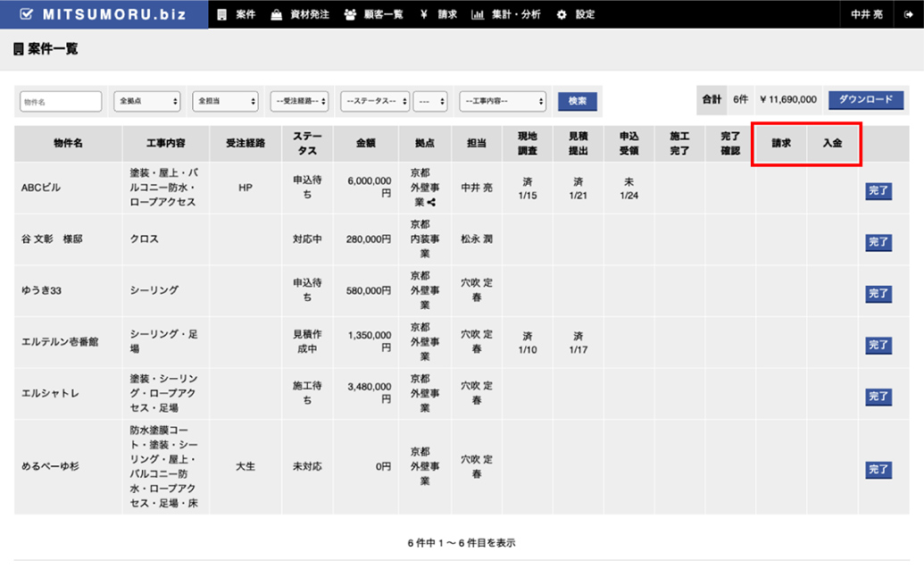Click the share icon in the ABCビル row
Viewport: 924px width, 569px height.
pos(432,202)
